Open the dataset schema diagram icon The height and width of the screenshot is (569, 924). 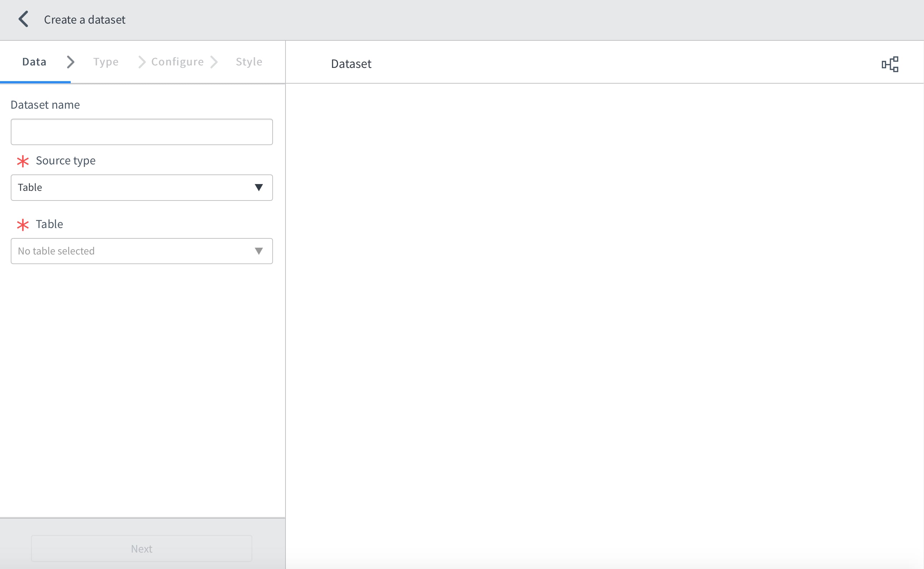pos(890,64)
